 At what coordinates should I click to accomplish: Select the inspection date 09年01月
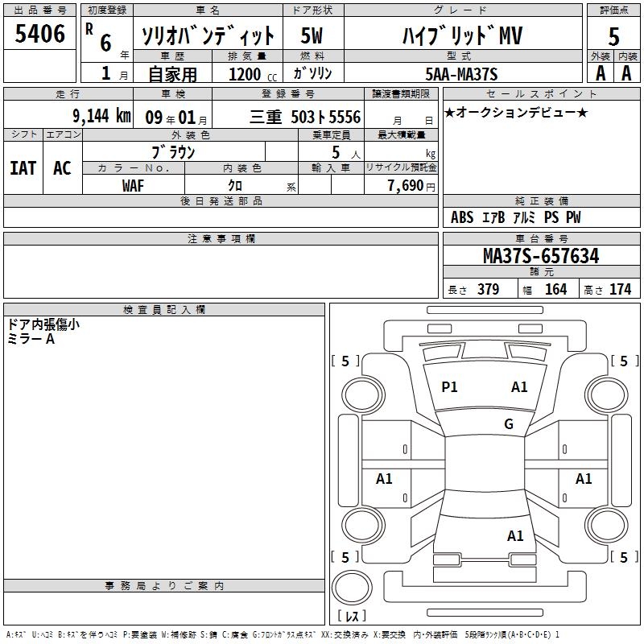(x=176, y=118)
